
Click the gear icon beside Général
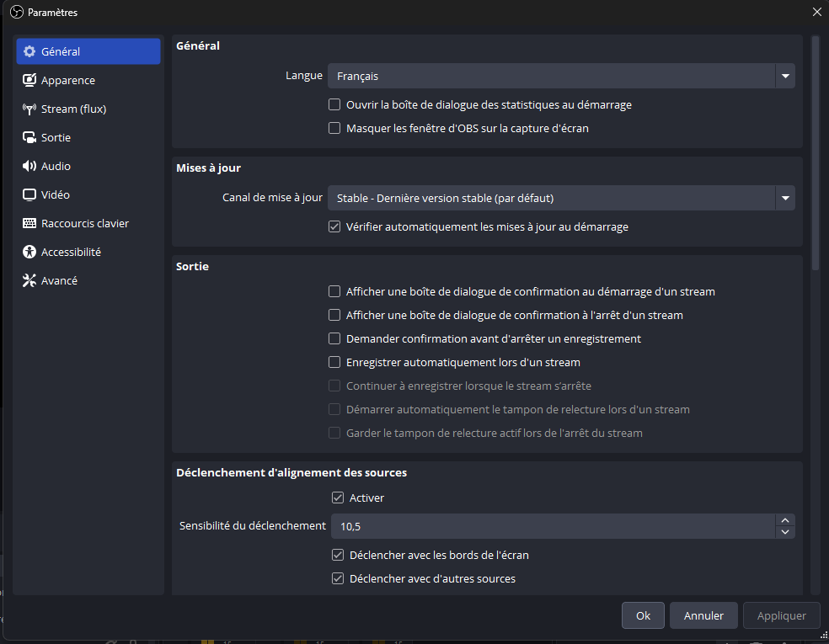[x=29, y=51]
